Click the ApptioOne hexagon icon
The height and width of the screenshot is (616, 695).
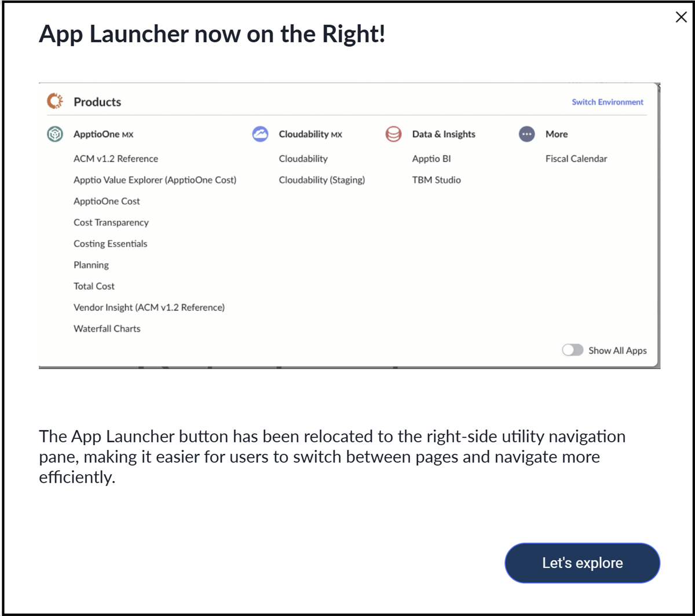pyautogui.click(x=55, y=134)
